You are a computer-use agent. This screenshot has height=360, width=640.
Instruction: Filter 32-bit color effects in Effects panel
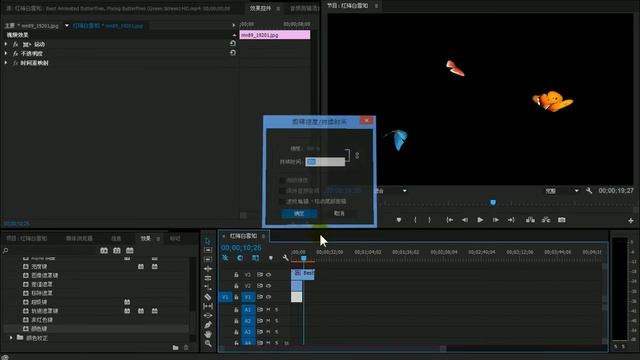[117, 250]
